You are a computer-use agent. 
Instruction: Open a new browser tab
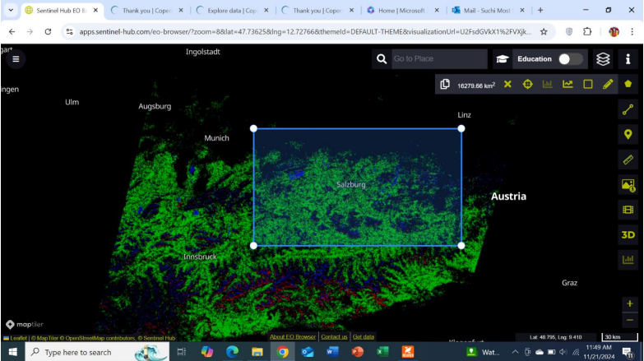coord(540,10)
